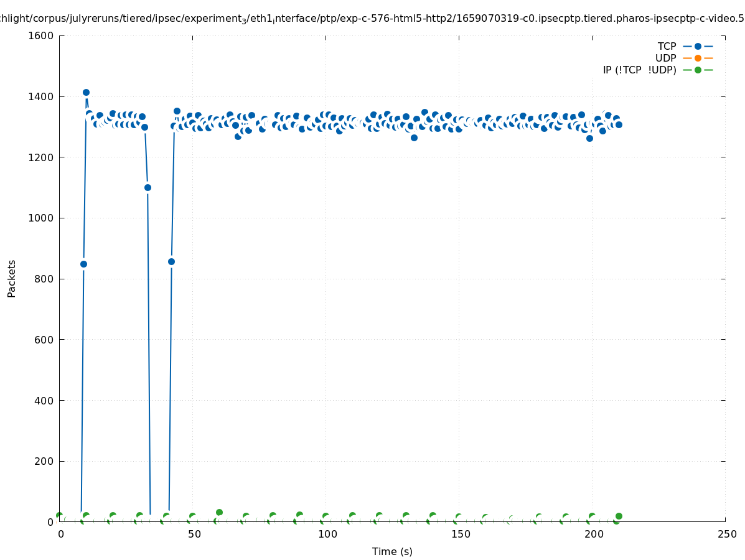Click the first TCP point near 850 packets
This screenshot has width=745, height=560.
[83, 264]
